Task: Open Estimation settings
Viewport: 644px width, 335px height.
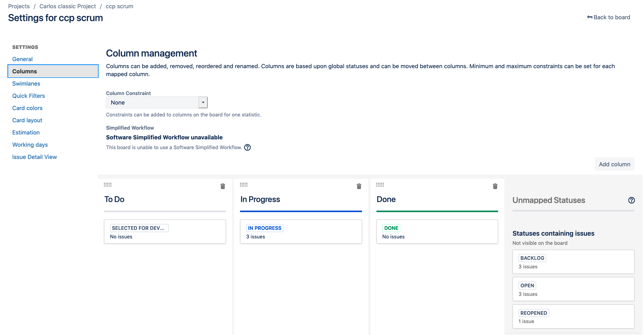Action: tap(26, 132)
